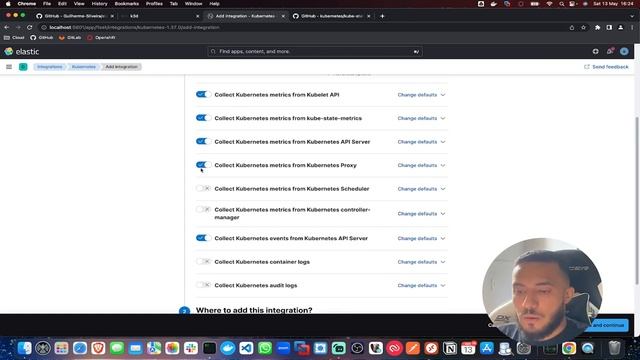Bookmark this page with the star icon

tap(584, 27)
